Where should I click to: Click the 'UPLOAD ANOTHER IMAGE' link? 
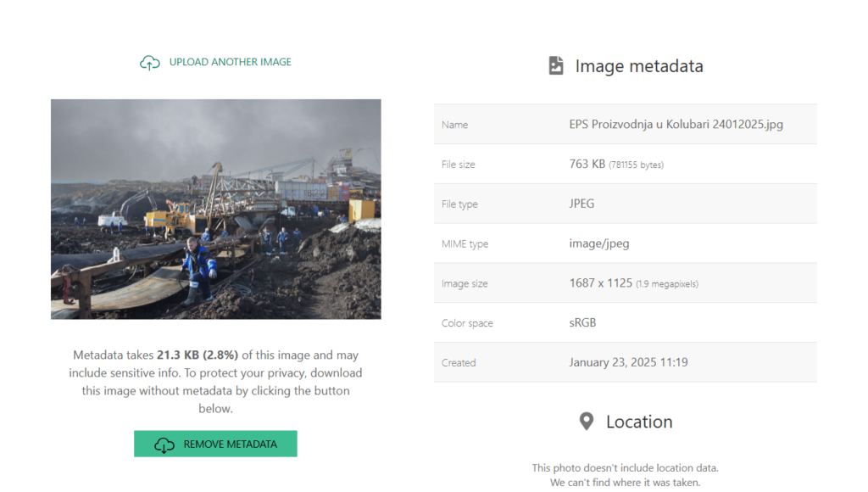pos(230,62)
